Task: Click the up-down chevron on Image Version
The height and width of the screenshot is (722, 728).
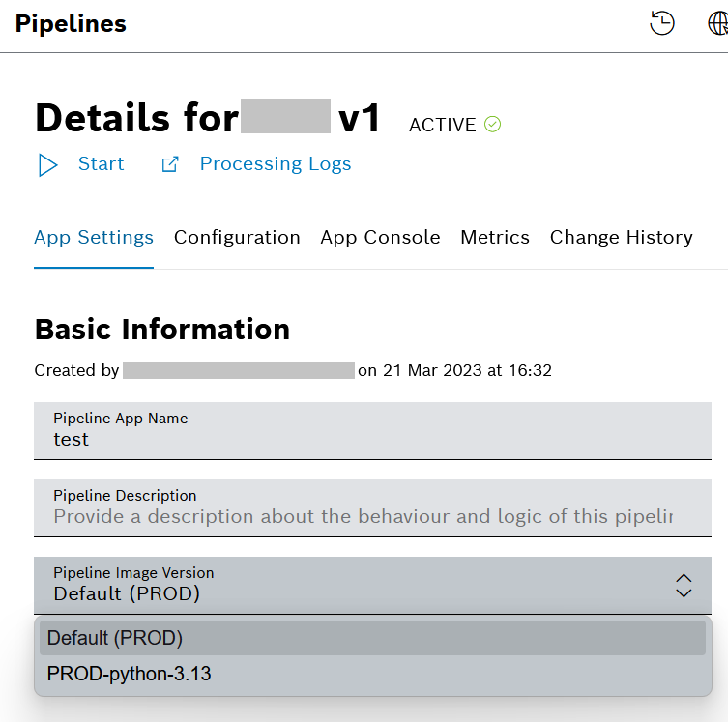Action: [x=684, y=585]
